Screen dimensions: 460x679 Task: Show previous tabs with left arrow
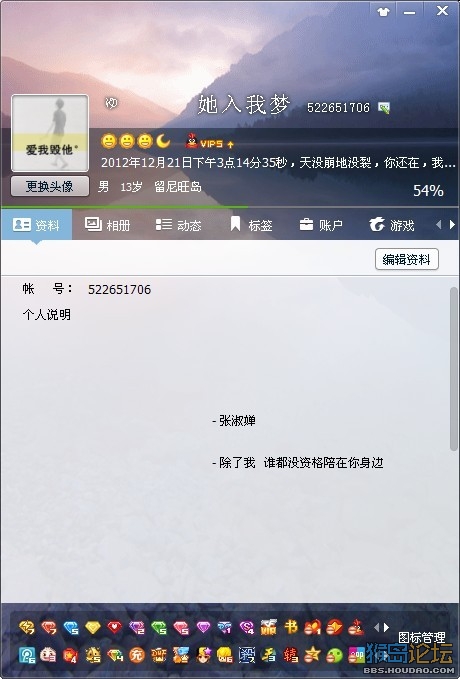pos(439,225)
